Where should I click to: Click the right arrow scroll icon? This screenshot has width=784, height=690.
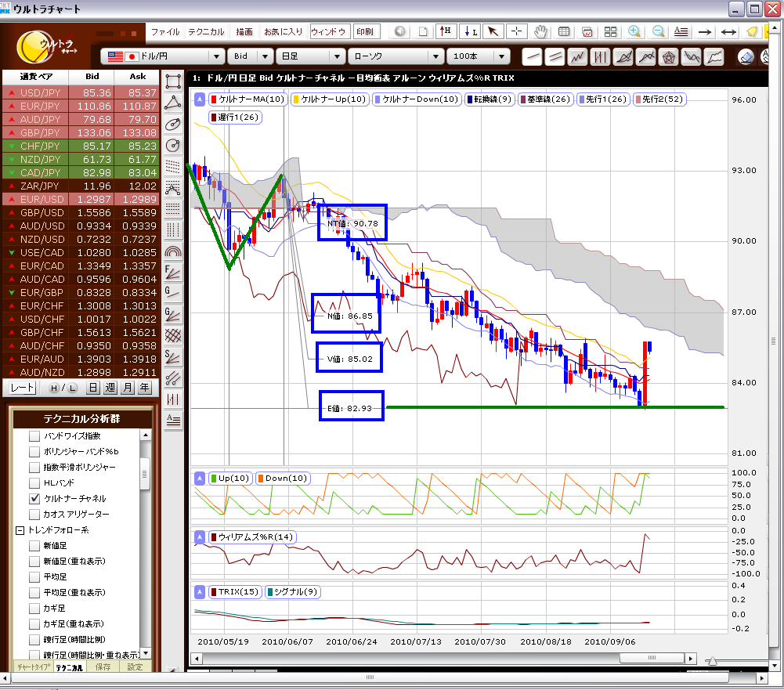click(x=705, y=32)
